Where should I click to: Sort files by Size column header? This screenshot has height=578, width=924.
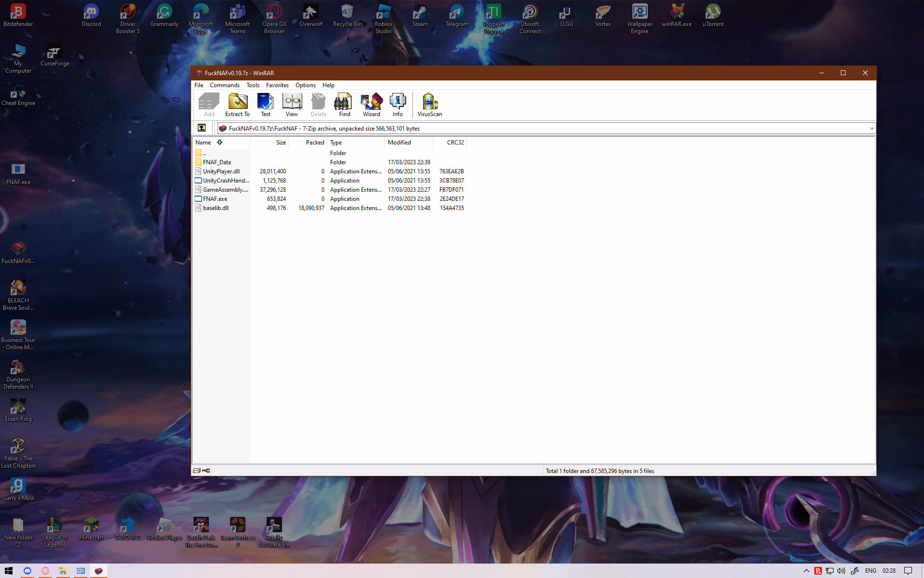[281, 143]
